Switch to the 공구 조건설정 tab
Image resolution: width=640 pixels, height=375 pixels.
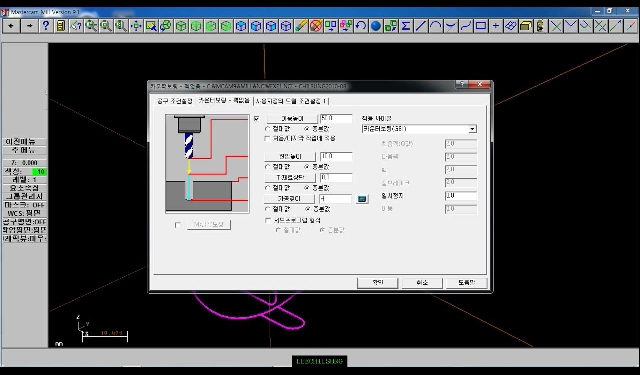174,101
